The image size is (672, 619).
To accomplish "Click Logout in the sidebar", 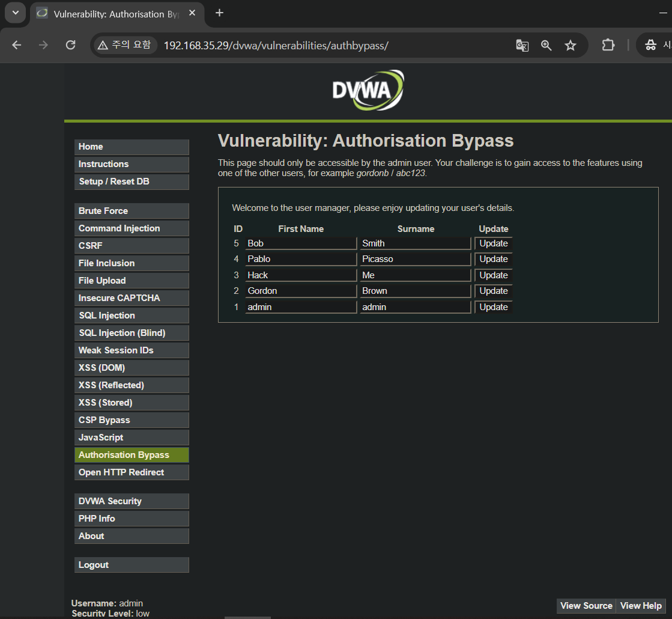I will point(132,565).
